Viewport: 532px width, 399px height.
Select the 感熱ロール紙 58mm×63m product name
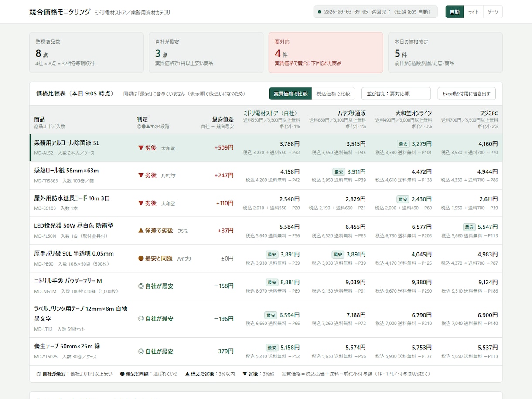point(66,170)
